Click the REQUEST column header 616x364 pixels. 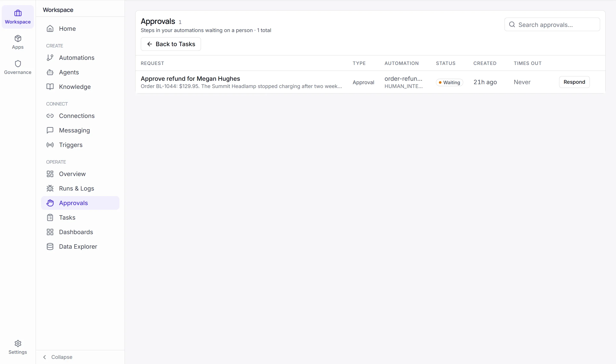(x=152, y=63)
